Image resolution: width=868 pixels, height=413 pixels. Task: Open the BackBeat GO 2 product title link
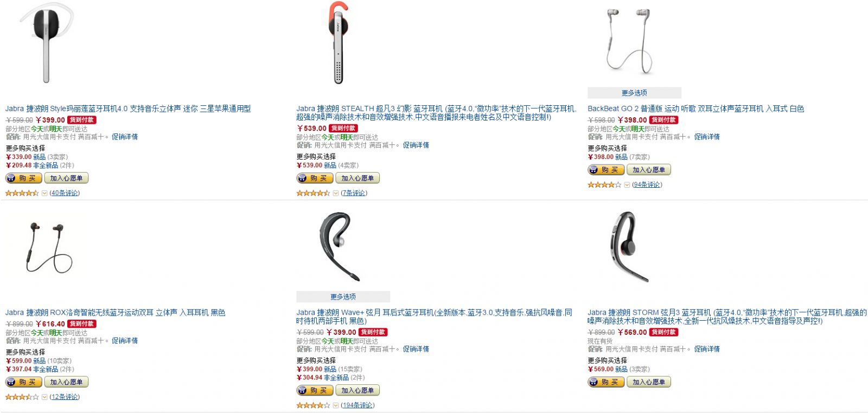pos(695,109)
